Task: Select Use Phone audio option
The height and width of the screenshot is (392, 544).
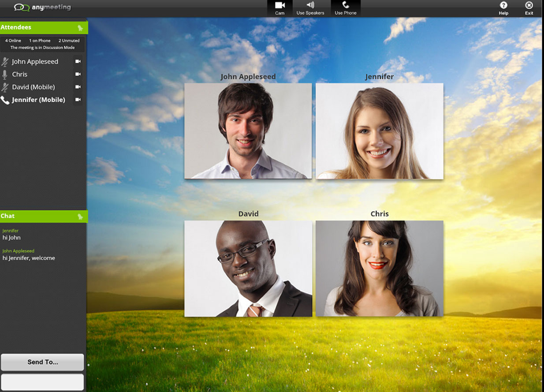Action: coord(346,8)
